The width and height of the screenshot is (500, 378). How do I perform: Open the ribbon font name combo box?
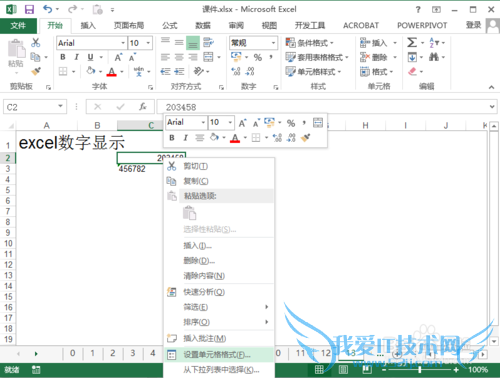pyautogui.click(x=91, y=43)
